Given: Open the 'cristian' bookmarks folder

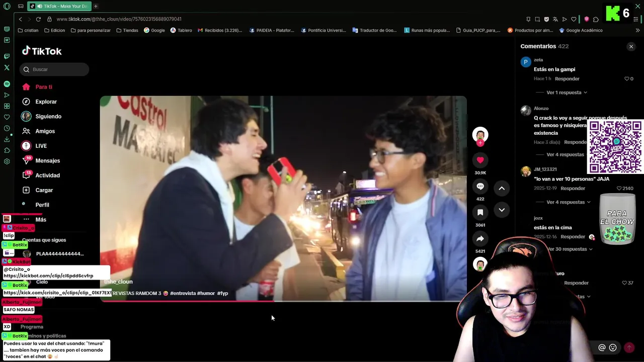Looking at the screenshot, I should (x=28, y=30).
